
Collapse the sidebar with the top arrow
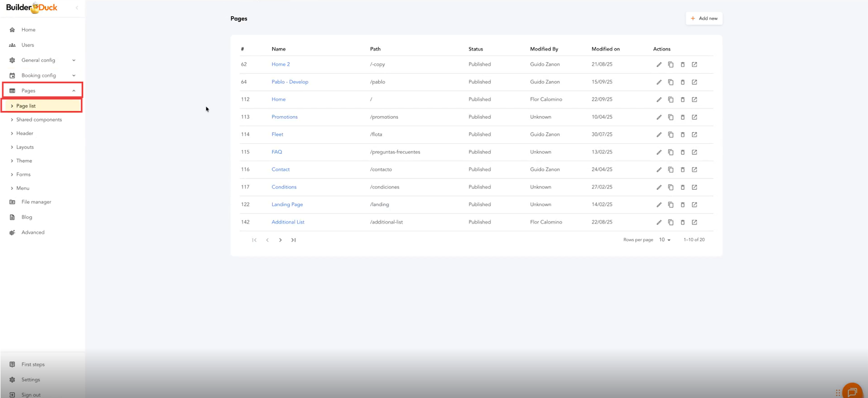pyautogui.click(x=76, y=8)
